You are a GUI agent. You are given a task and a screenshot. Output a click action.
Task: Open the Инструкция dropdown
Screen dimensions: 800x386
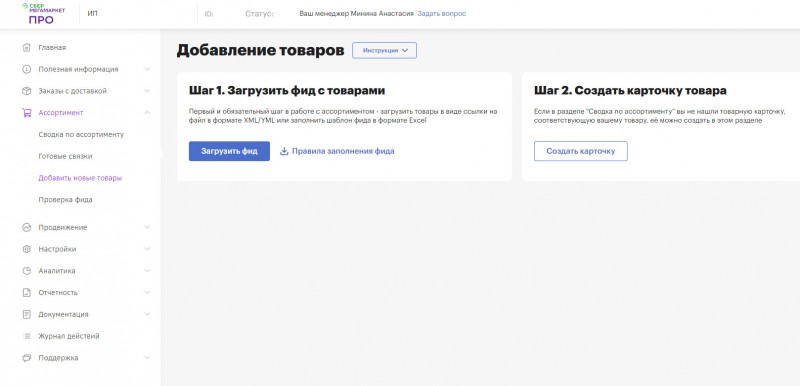(x=385, y=50)
